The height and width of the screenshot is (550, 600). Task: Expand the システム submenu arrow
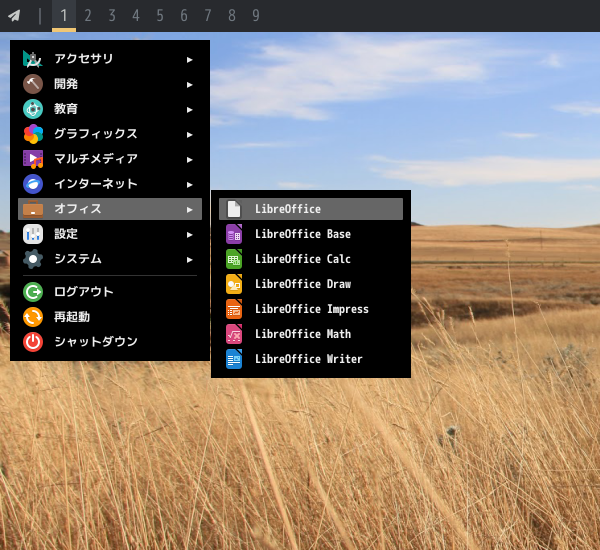[x=189, y=260]
